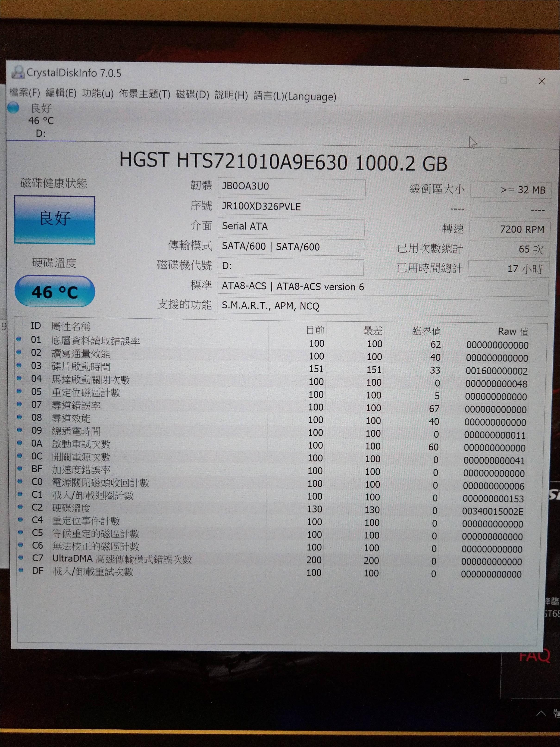Open the 功能(u) menu
The width and height of the screenshot is (560, 747).
98,93
